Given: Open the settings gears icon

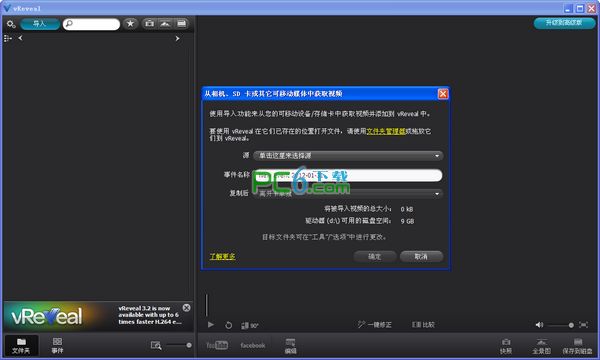Looking at the screenshot, I should [11, 24].
